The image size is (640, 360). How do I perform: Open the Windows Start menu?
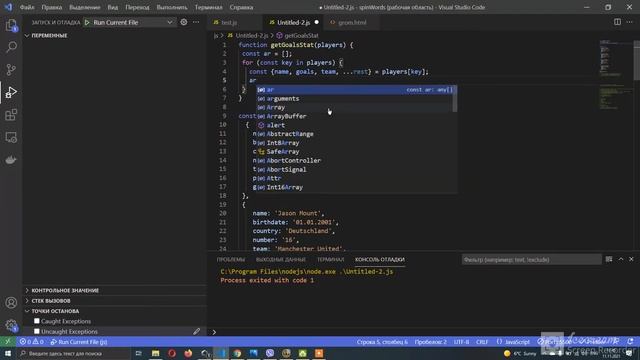[x=8, y=353]
